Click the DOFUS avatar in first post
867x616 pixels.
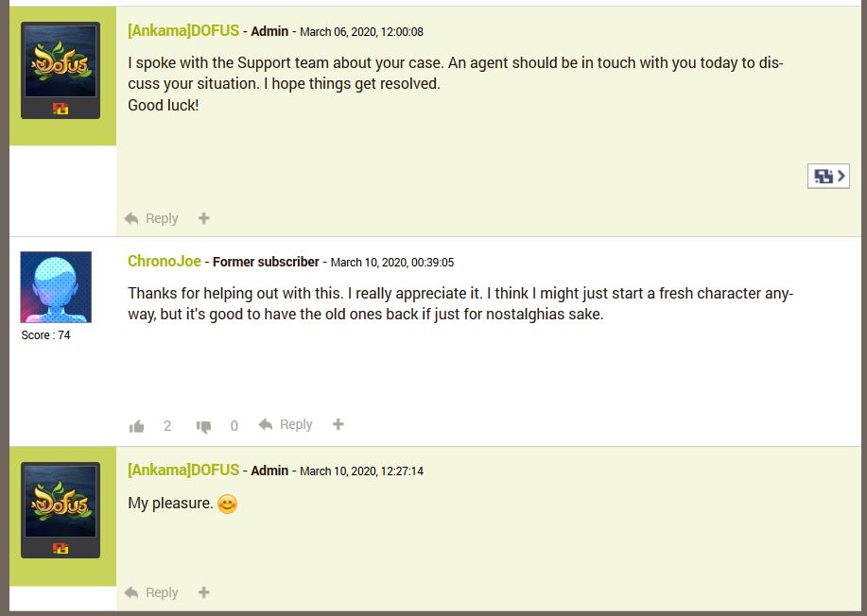coord(61,62)
